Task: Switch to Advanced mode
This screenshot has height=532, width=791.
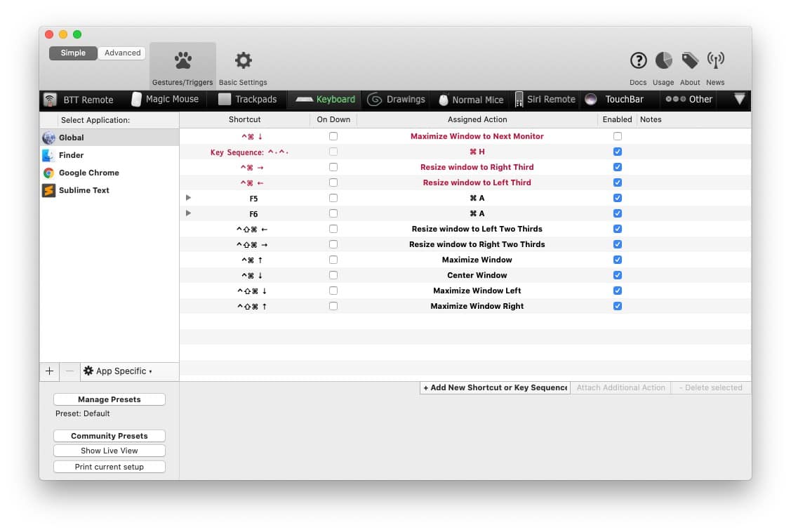Action: click(122, 53)
